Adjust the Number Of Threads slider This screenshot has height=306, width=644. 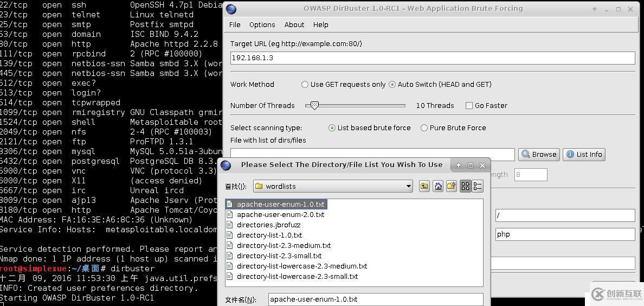pyautogui.click(x=314, y=106)
